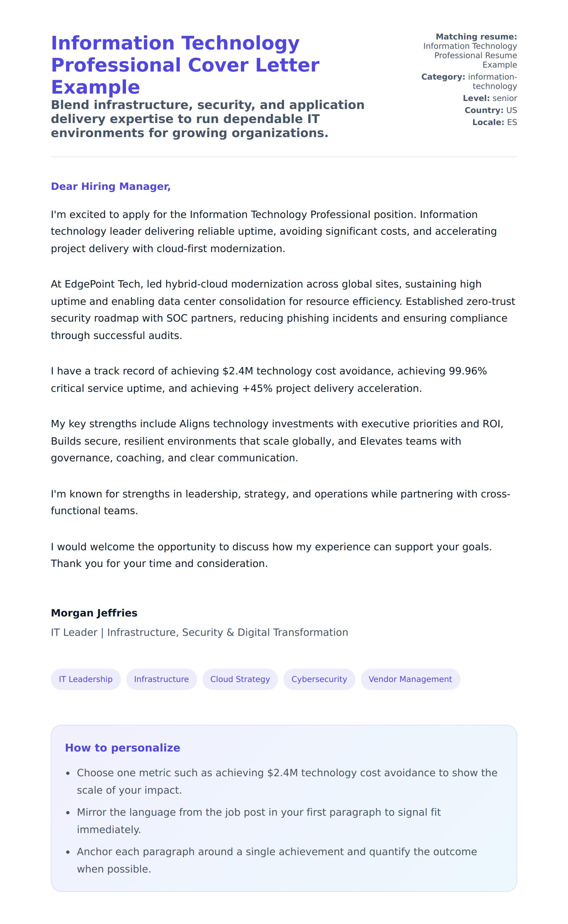The width and height of the screenshot is (568, 924).
Task: Click the Vendor Management tag
Action: (x=410, y=679)
